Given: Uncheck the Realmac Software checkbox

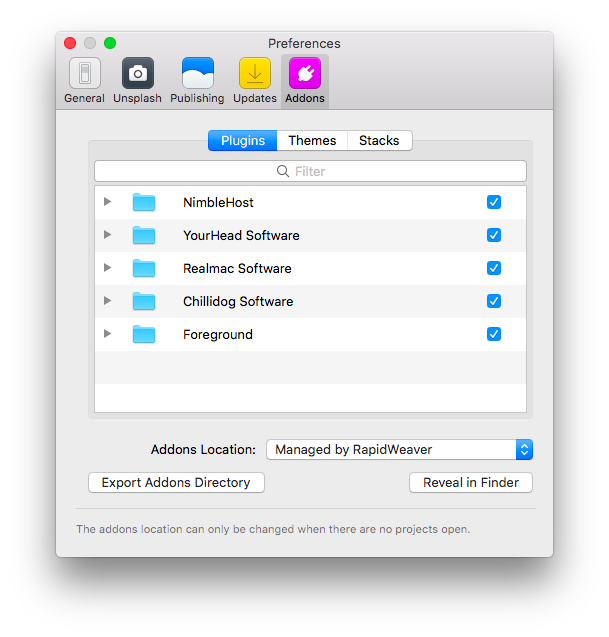Looking at the screenshot, I should [494, 268].
